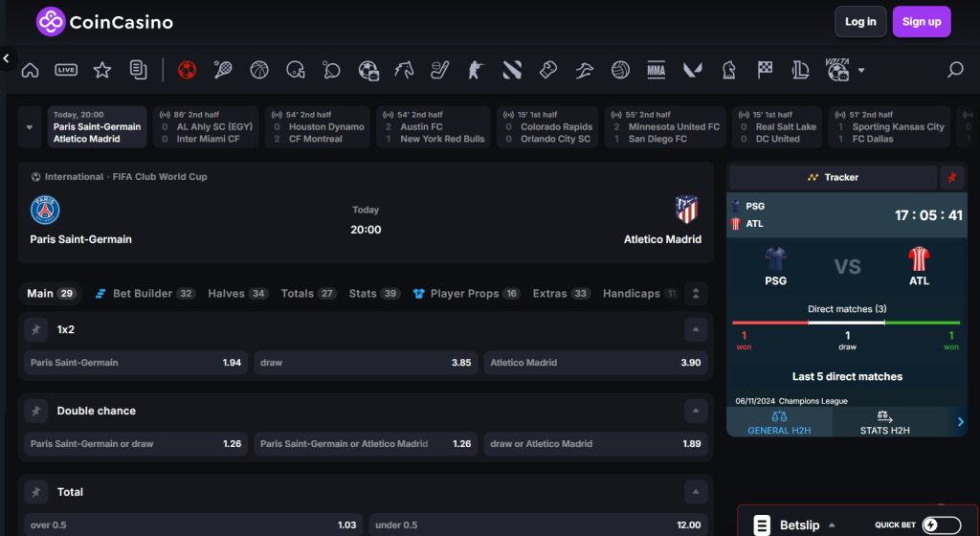Collapse the 1x2 market section
980x536 pixels.
(x=696, y=330)
